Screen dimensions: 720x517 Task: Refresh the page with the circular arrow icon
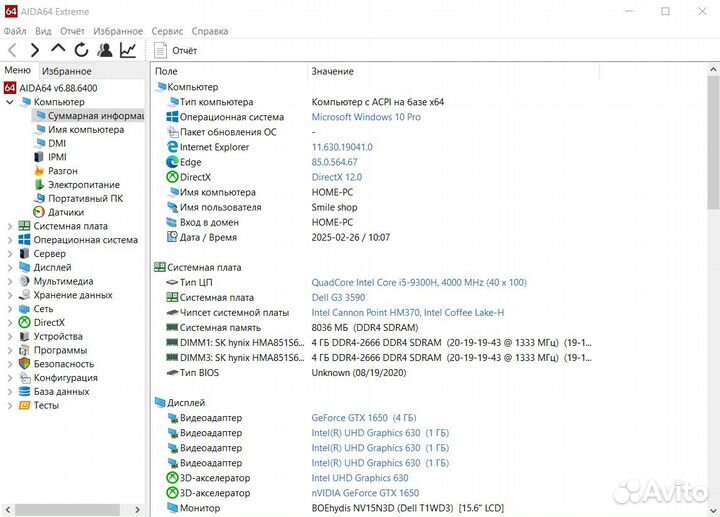pyautogui.click(x=81, y=50)
